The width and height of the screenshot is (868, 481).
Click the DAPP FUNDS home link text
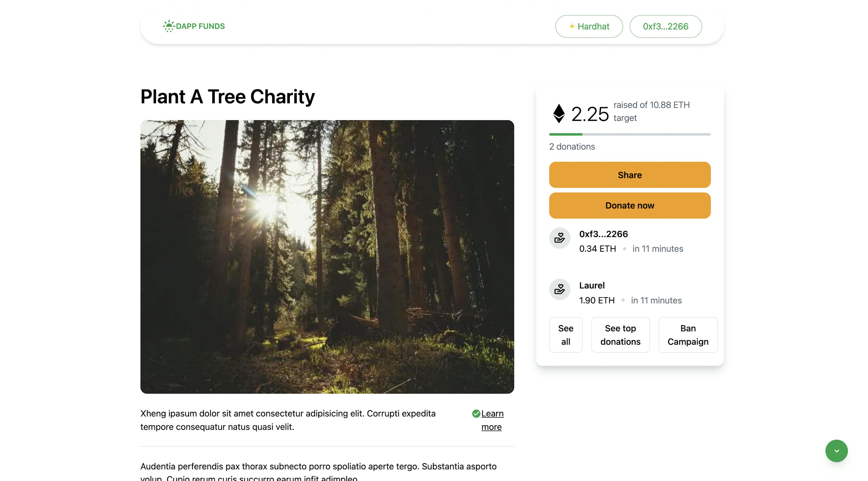[x=200, y=26]
